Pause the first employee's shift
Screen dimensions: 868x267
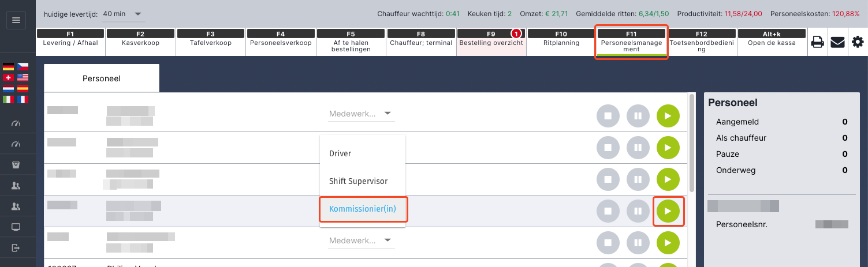click(x=638, y=116)
